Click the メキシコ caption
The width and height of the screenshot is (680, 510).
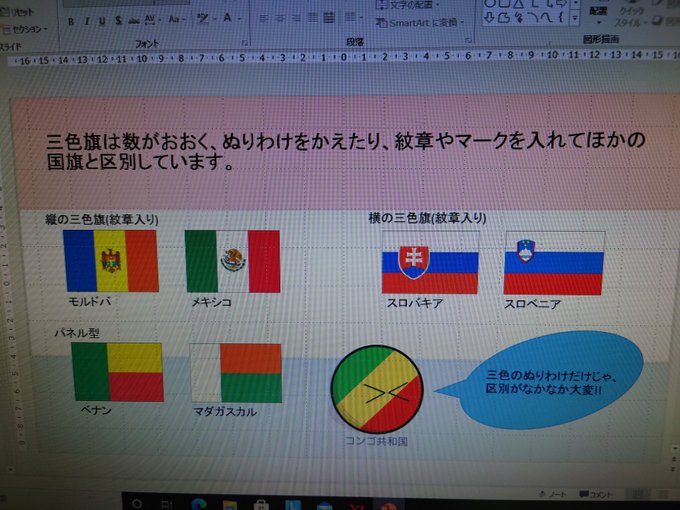212,302
